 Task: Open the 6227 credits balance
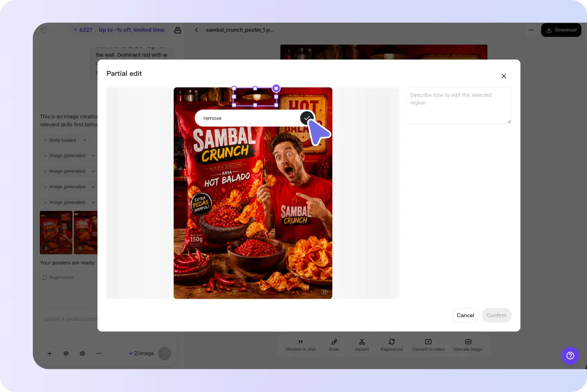(x=83, y=30)
